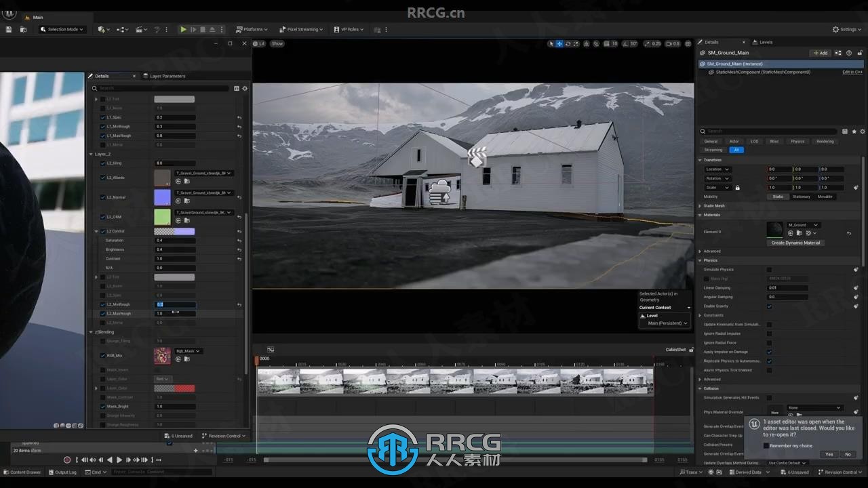The width and height of the screenshot is (868, 488).
Task: Open the Pixel Streaming dropdown
Action: (x=300, y=29)
